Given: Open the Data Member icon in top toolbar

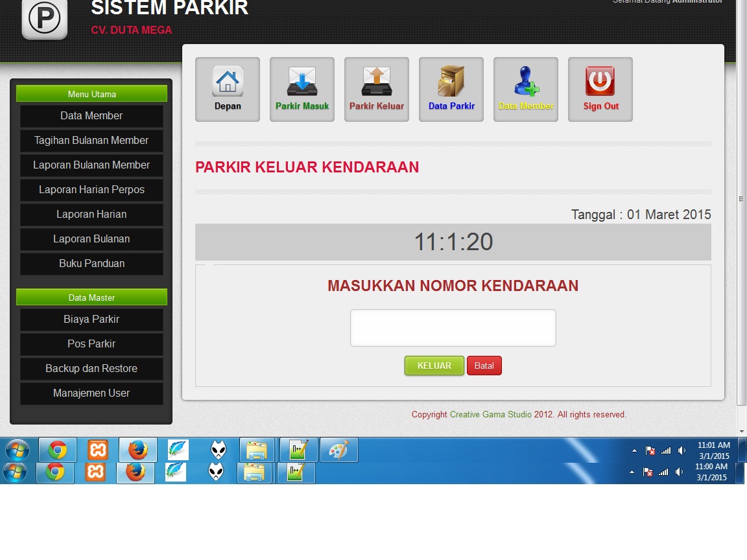Looking at the screenshot, I should click(x=525, y=89).
